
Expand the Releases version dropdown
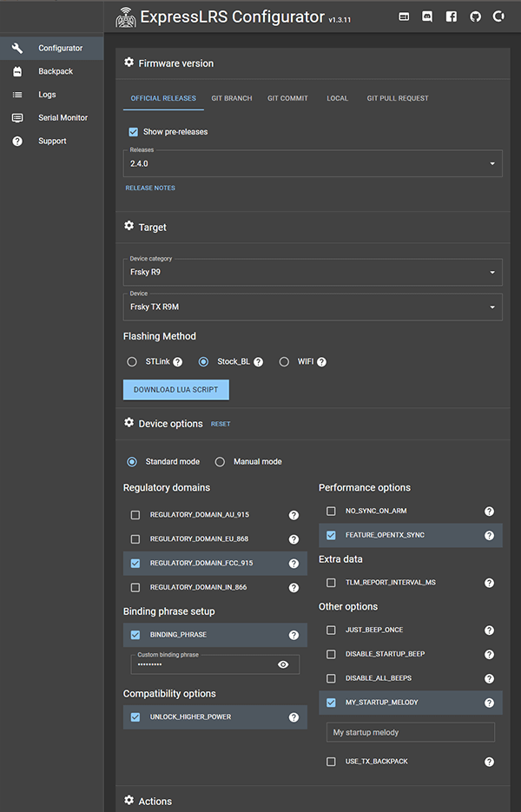(x=313, y=163)
